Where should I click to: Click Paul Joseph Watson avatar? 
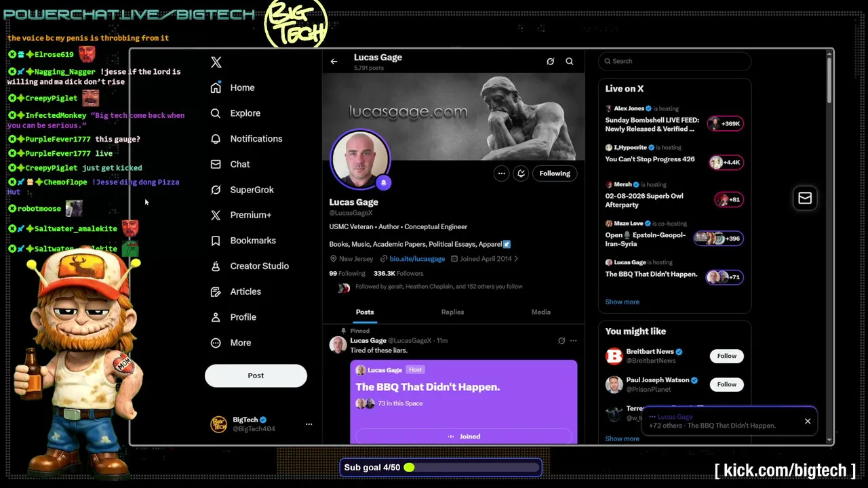614,384
